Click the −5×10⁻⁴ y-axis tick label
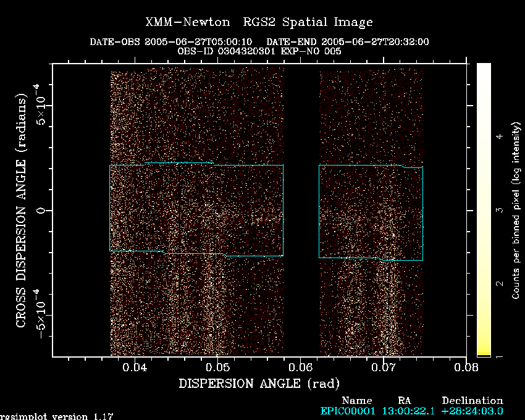The height and width of the screenshot is (420, 525). [x=39, y=314]
